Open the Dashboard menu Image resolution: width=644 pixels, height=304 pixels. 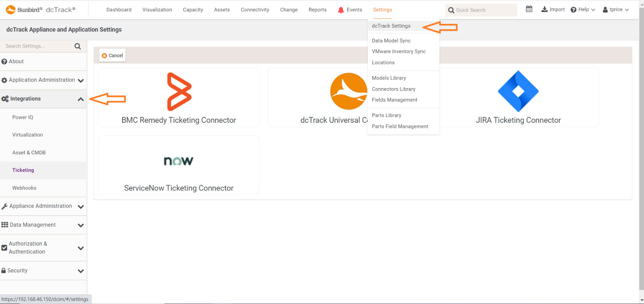click(119, 10)
